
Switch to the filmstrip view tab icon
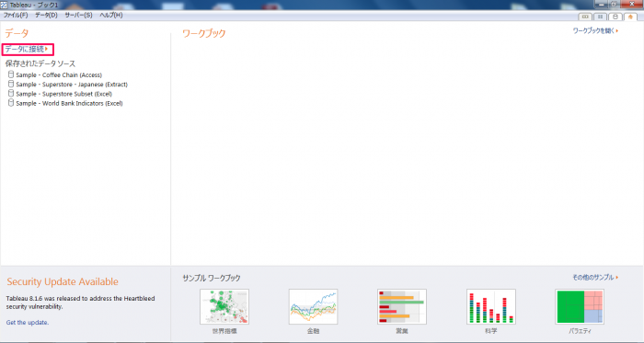point(585,17)
